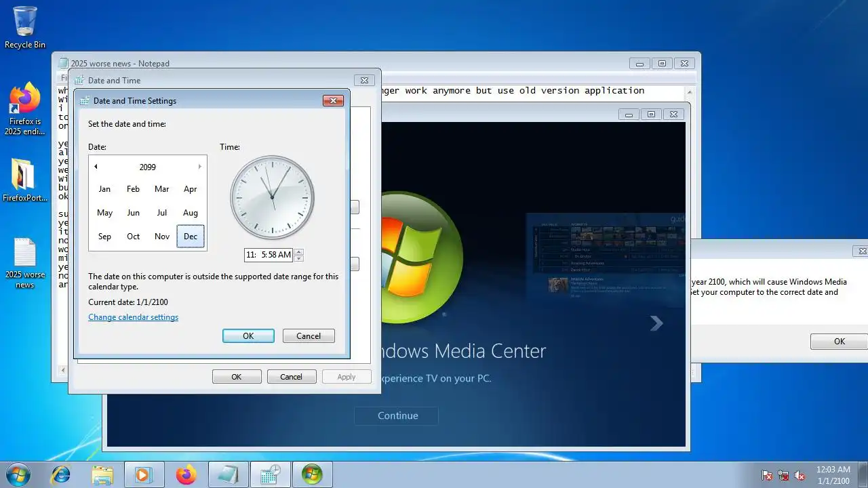Click the analog clock face
This screenshot has height=488, width=868.
272,198
